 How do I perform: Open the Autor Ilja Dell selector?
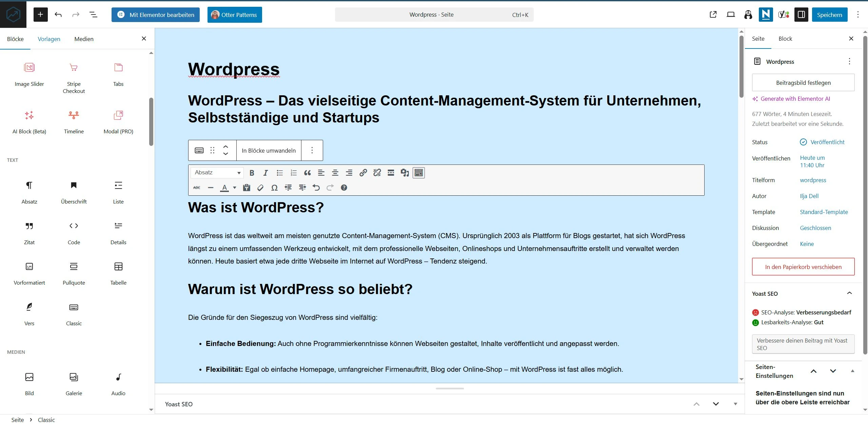pyautogui.click(x=809, y=196)
